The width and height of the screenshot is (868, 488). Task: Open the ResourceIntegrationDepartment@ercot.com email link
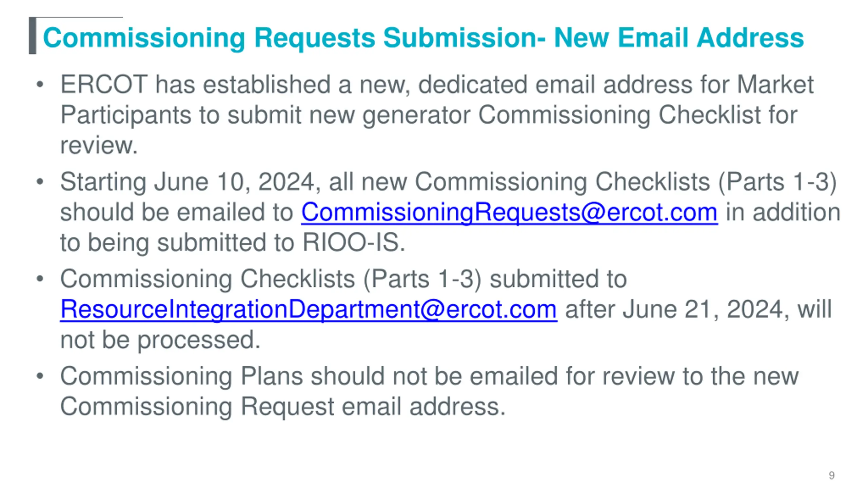pos(309,309)
